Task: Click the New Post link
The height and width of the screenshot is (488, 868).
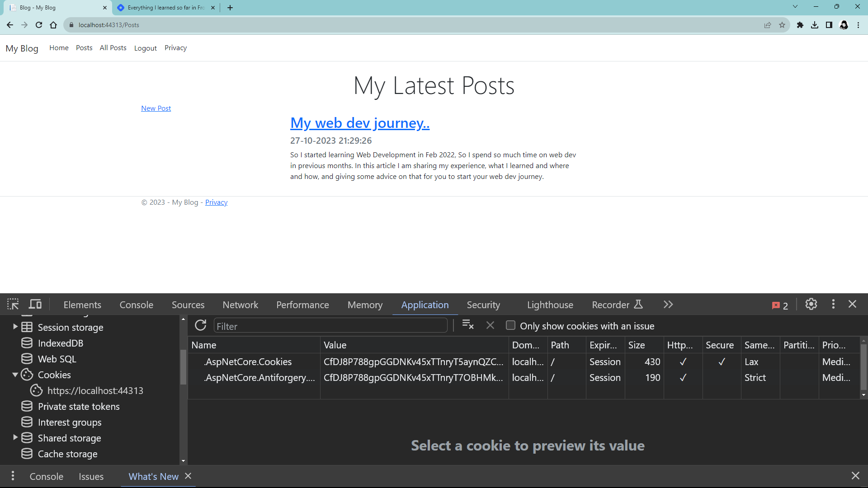Action: click(x=156, y=108)
